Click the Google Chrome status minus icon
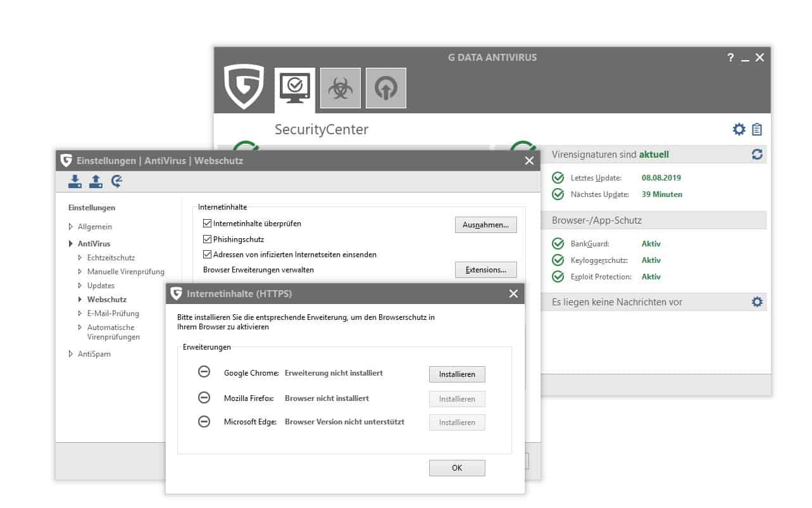This screenshot has width=812, height=508. coord(204,372)
